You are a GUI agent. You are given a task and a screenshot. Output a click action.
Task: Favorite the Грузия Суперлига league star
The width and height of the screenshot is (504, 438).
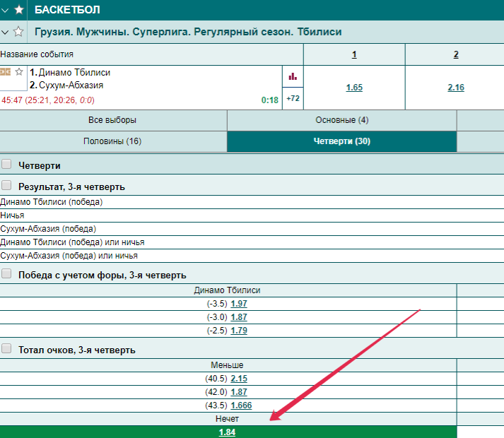(x=18, y=32)
